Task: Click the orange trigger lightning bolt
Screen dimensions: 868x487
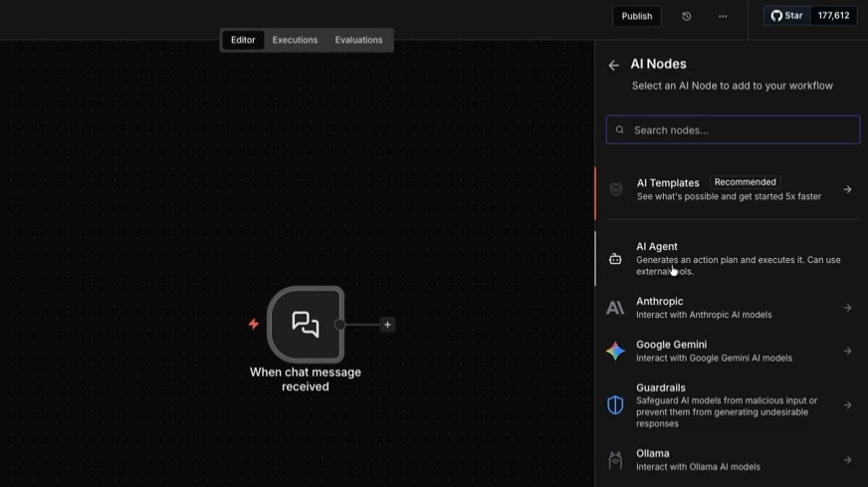Action: [x=254, y=324]
